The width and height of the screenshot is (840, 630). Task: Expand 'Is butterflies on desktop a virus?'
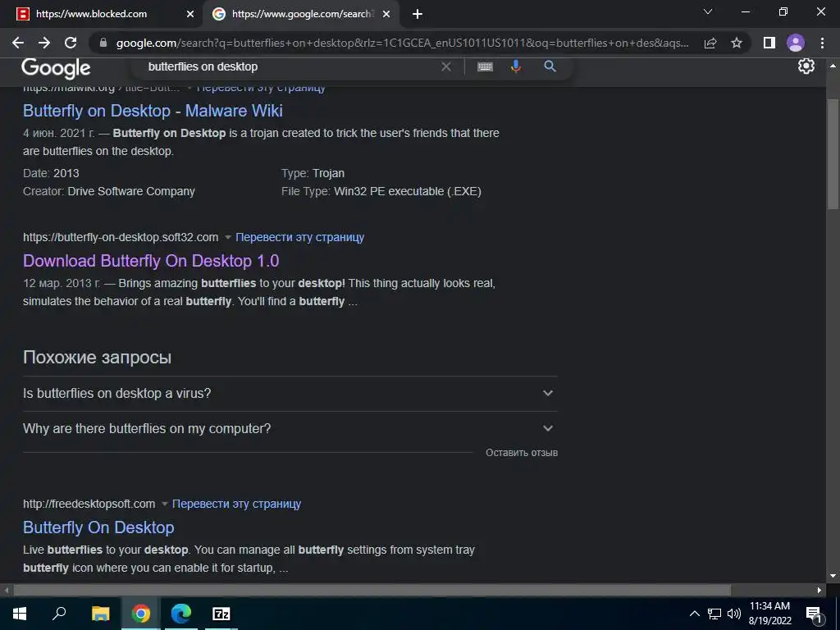click(x=290, y=393)
